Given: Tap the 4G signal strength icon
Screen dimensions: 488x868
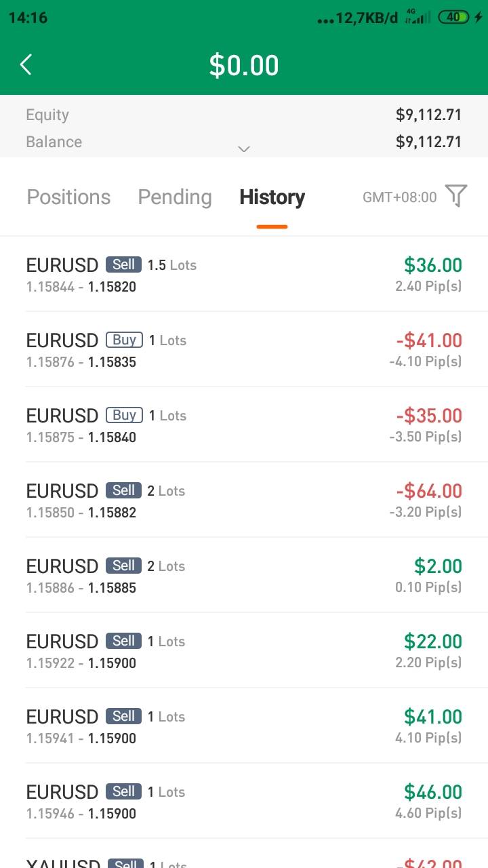Looking at the screenshot, I should pos(418,17).
